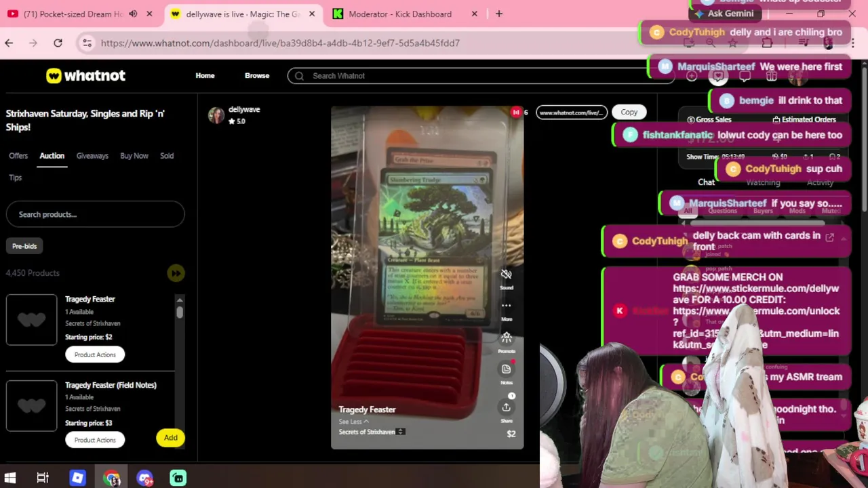The width and height of the screenshot is (868, 488).
Task: Click the Strixhaven Saturday show title
Action: click(85, 120)
